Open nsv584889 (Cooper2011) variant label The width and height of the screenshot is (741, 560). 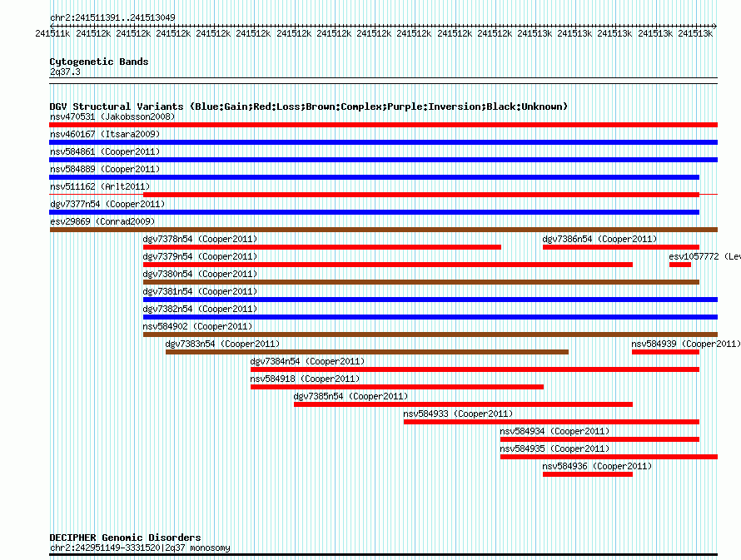pyautogui.click(x=105, y=169)
